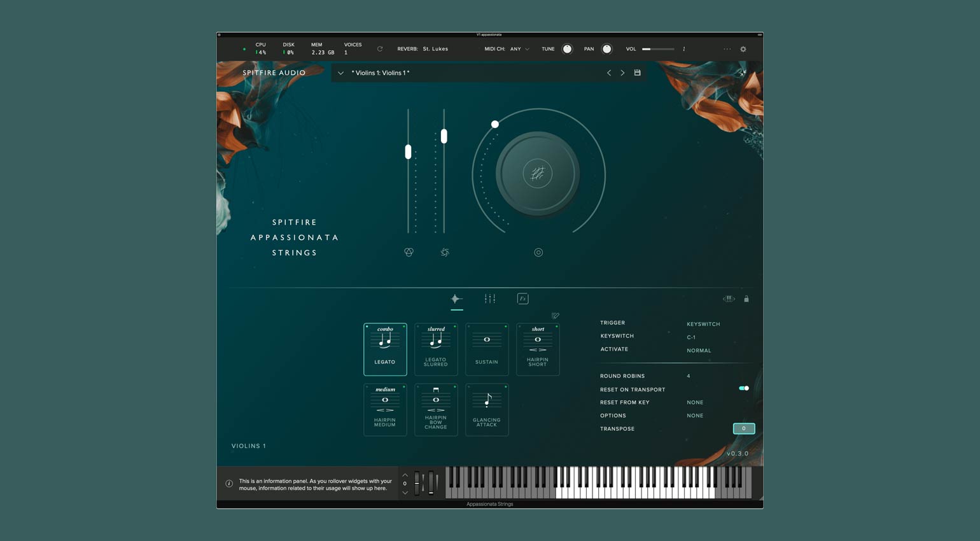
Task: Open the Reset From Key None dropdown
Action: (695, 402)
